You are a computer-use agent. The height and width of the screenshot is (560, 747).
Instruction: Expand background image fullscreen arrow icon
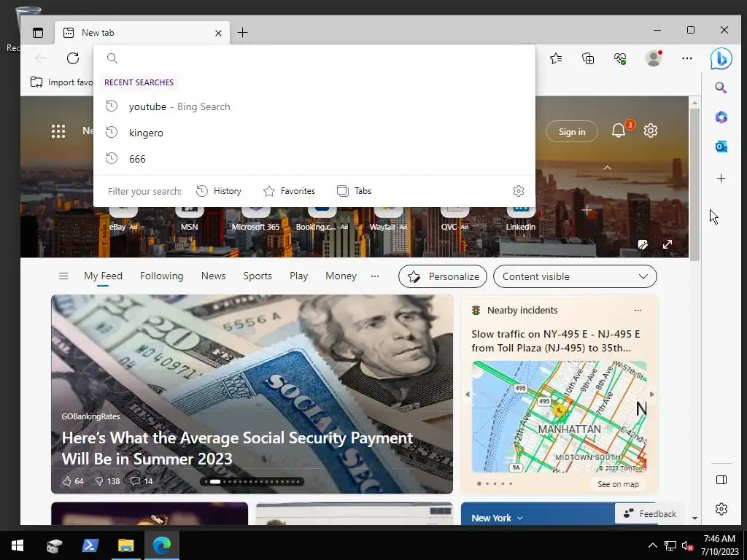coord(667,244)
